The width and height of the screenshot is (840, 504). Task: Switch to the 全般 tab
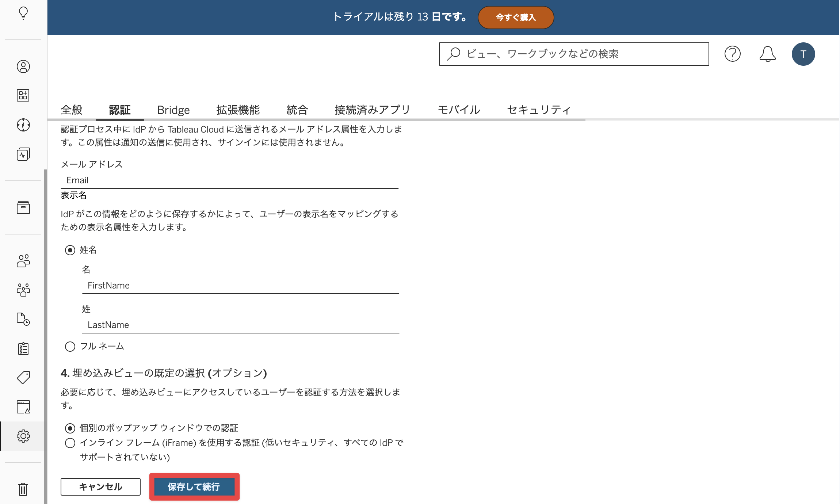click(72, 110)
